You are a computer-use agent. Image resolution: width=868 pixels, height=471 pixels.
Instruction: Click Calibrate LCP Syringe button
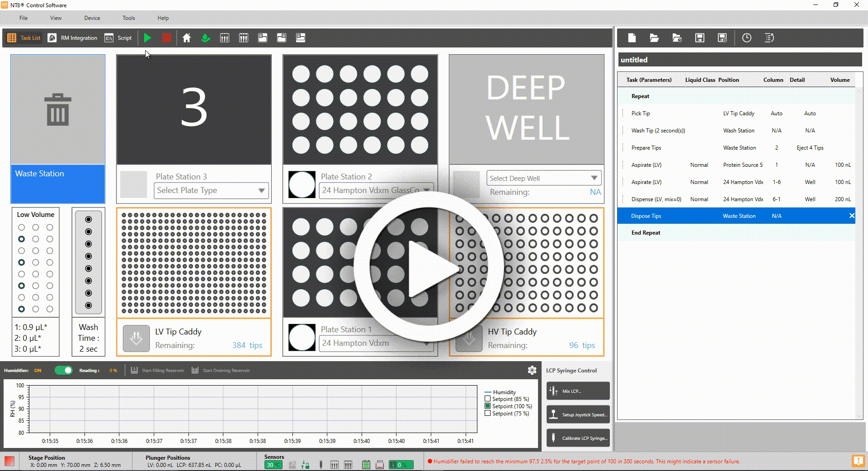[578, 438]
